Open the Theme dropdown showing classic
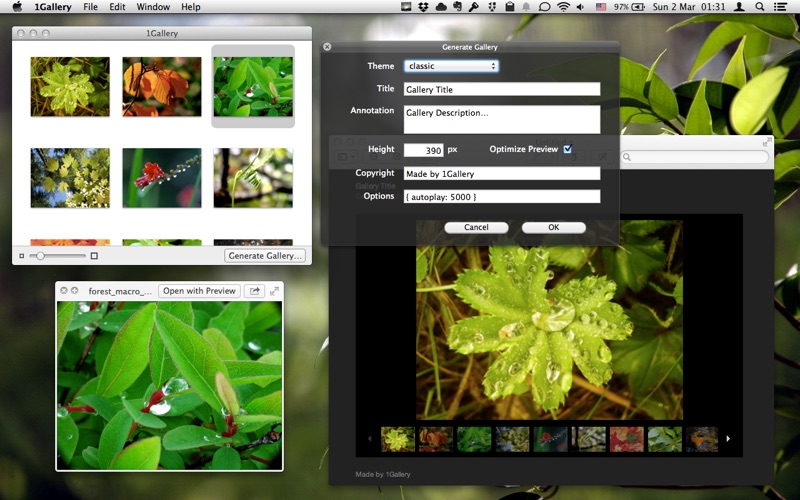The image size is (800, 500). click(x=451, y=66)
